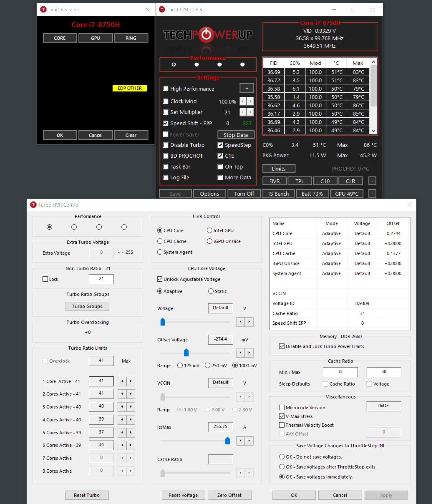Open the TPL window button

(x=300, y=181)
